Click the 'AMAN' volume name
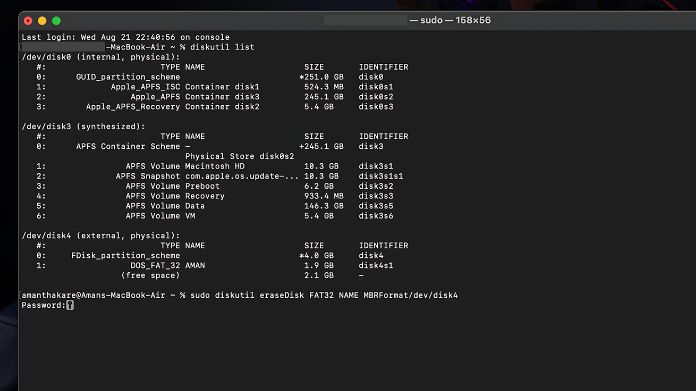This screenshot has width=696, height=391. pos(195,265)
